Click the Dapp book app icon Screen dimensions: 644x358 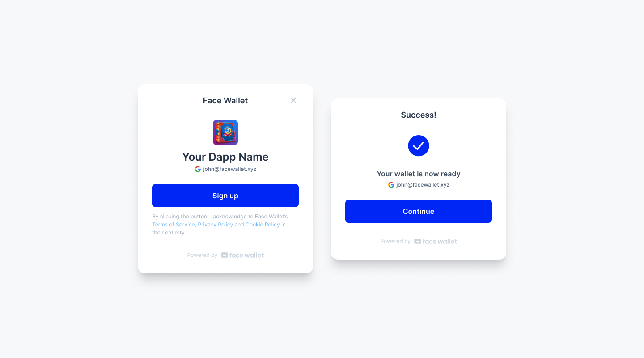(225, 132)
